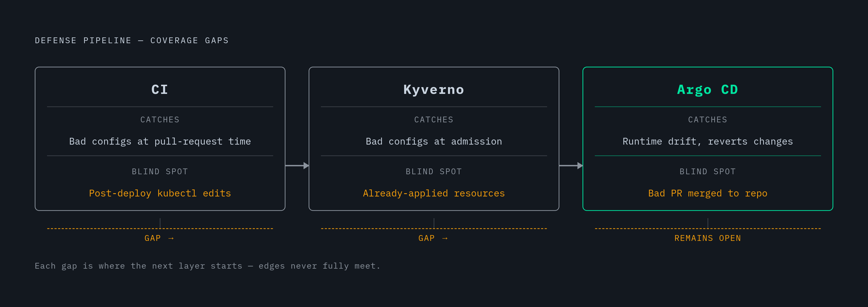Click 'Already-applied resources' text

tap(434, 193)
